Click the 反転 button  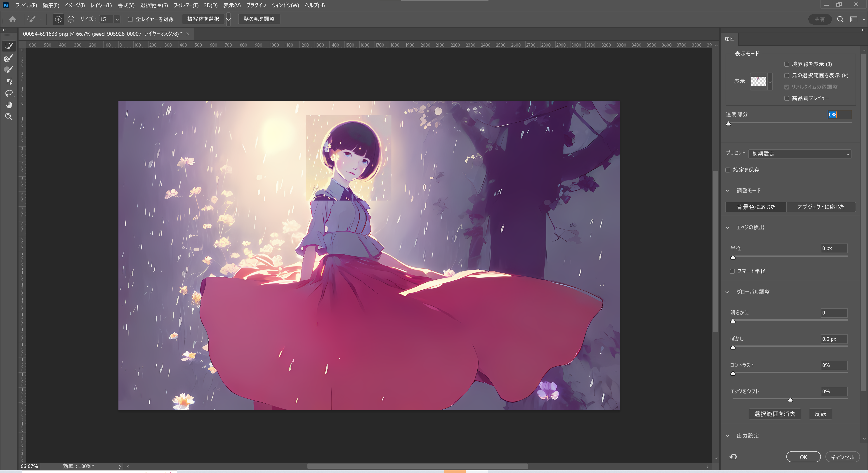(820, 414)
